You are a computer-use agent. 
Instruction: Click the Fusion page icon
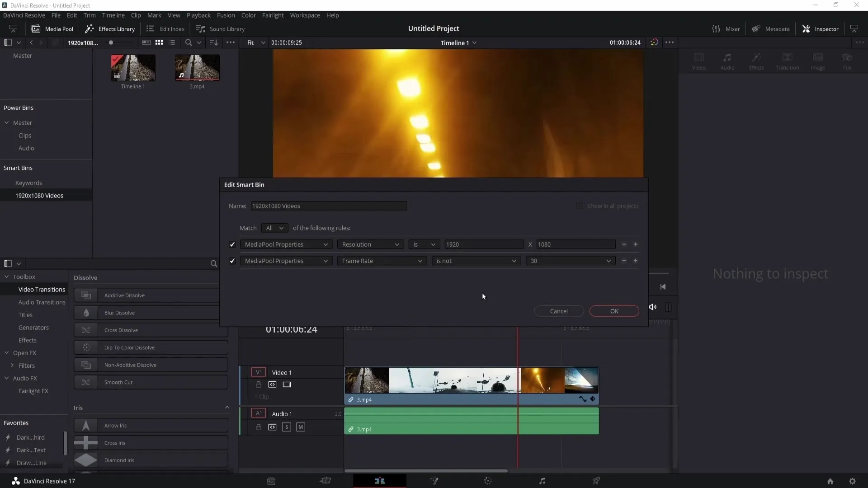[x=434, y=481]
